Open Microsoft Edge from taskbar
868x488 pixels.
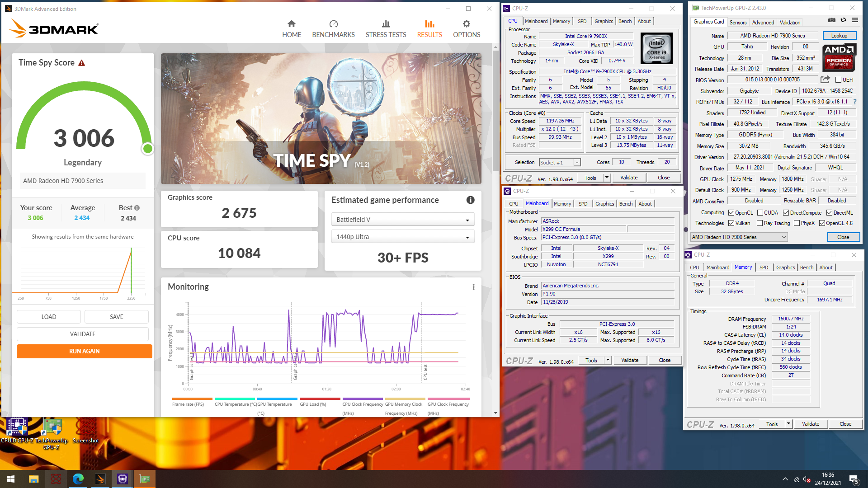pos(78,479)
